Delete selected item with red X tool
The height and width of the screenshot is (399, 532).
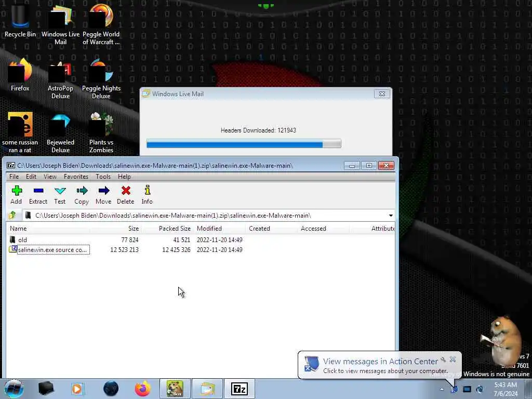tap(126, 195)
